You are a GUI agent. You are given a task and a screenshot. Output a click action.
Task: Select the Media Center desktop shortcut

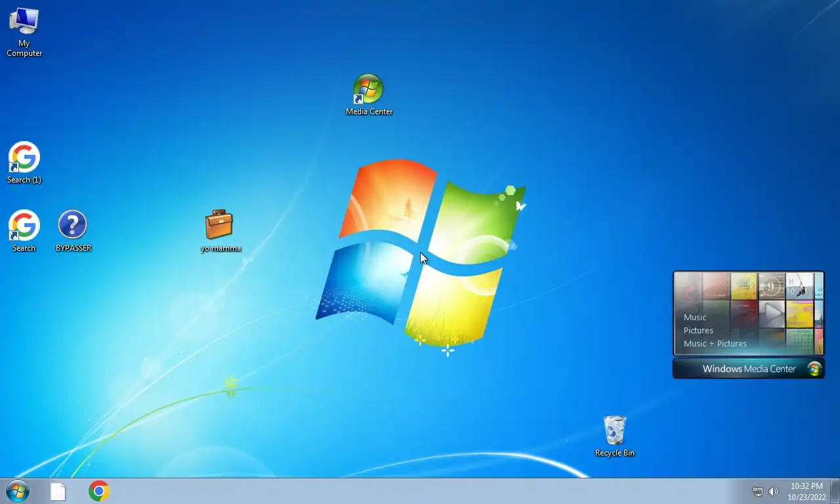pos(369,95)
